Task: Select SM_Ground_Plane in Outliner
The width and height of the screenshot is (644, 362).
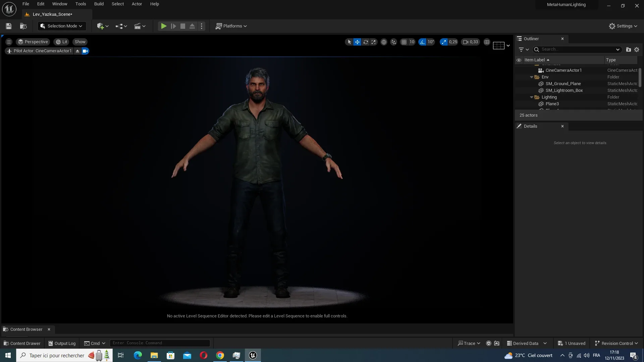Action: [563, 84]
